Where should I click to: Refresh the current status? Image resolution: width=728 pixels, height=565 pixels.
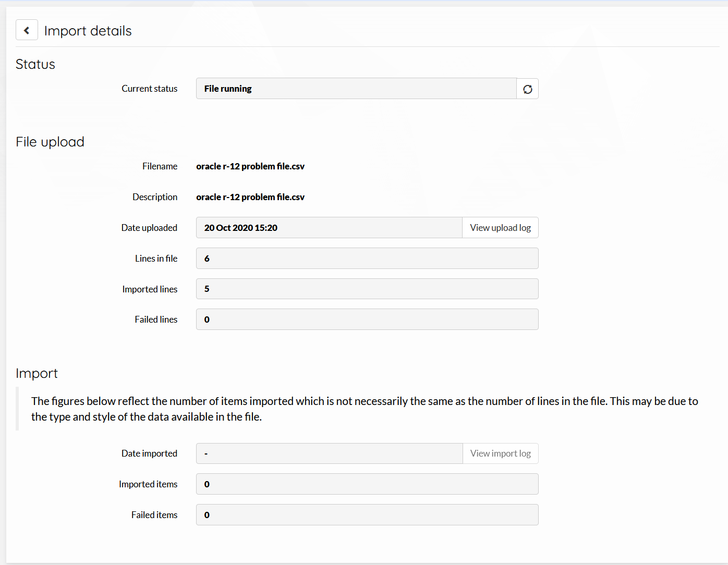click(x=528, y=89)
